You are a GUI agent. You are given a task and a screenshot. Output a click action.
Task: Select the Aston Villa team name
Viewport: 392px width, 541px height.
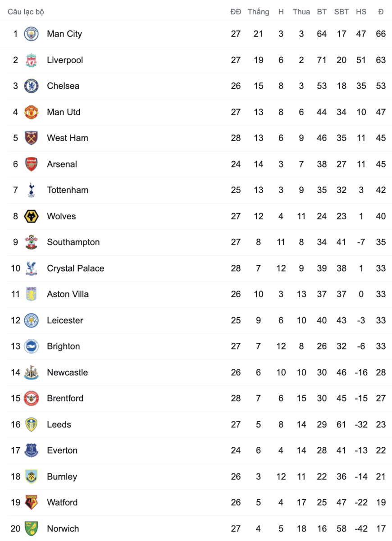coord(68,294)
